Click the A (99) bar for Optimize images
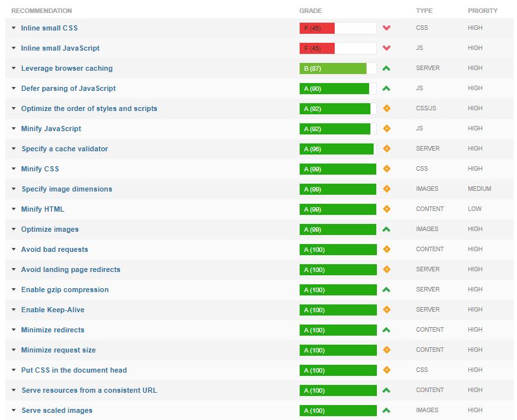 (x=338, y=229)
